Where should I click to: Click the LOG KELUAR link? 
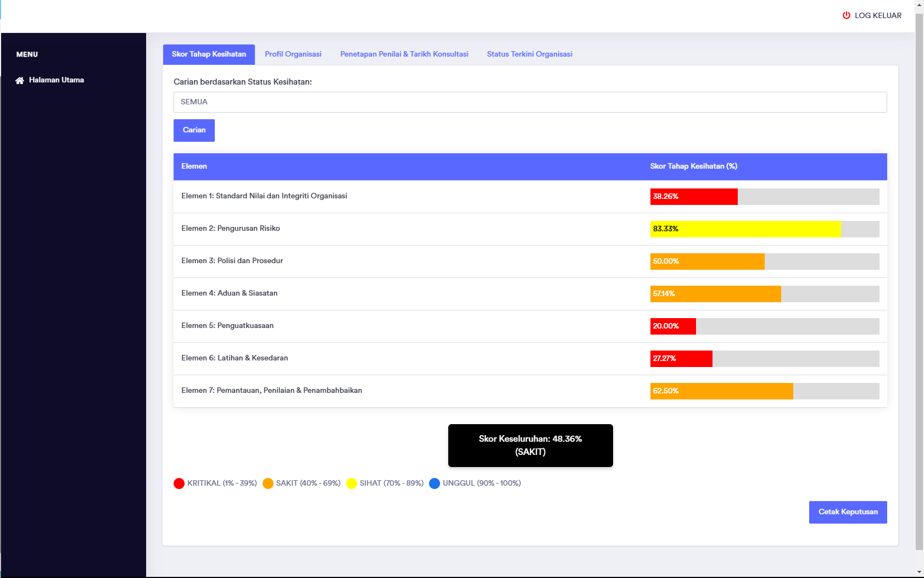tap(877, 15)
